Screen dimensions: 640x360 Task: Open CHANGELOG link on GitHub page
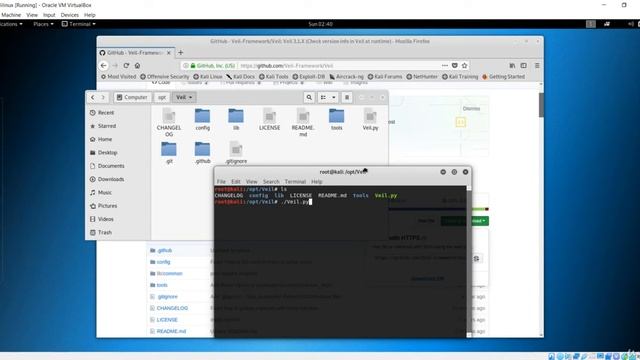click(x=172, y=308)
